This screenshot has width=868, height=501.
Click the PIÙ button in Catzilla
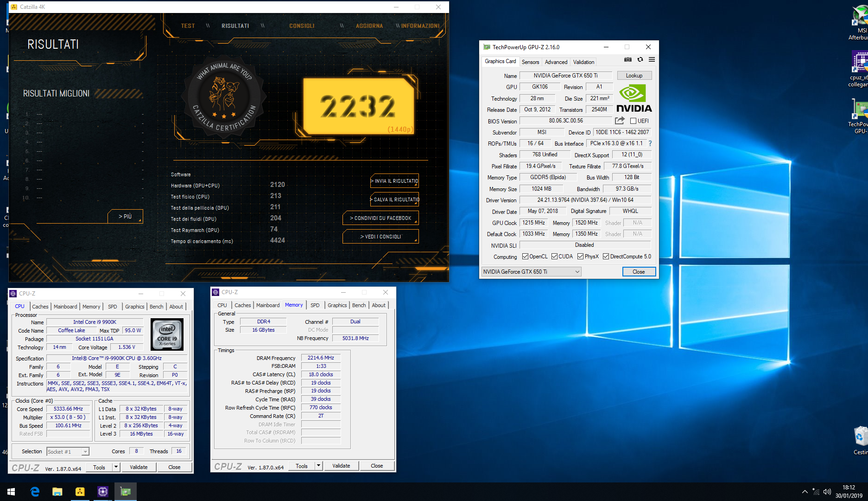pyautogui.click(x=125, y=216)
